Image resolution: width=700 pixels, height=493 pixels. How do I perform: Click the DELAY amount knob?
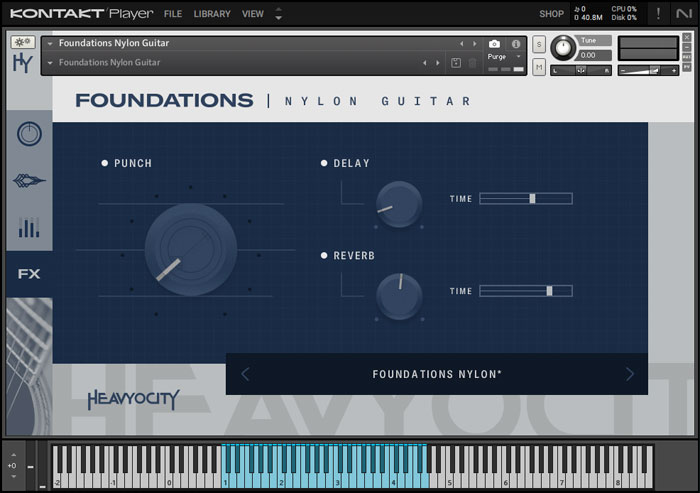click(x=399, y=204)
